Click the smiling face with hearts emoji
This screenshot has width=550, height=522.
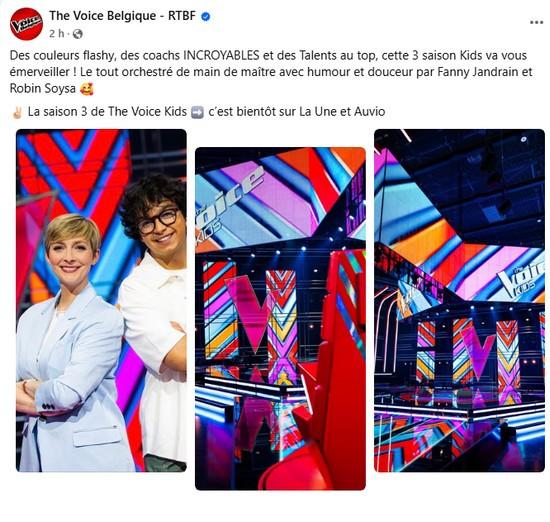87,89
